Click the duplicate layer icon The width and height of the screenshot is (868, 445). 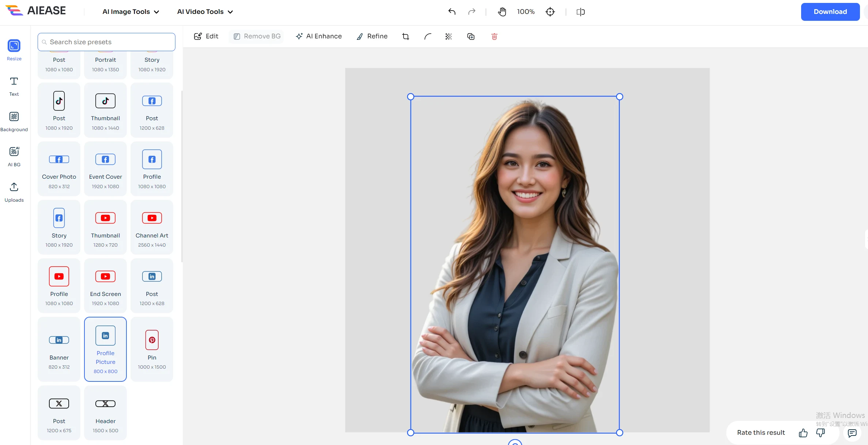click(471, 37)
